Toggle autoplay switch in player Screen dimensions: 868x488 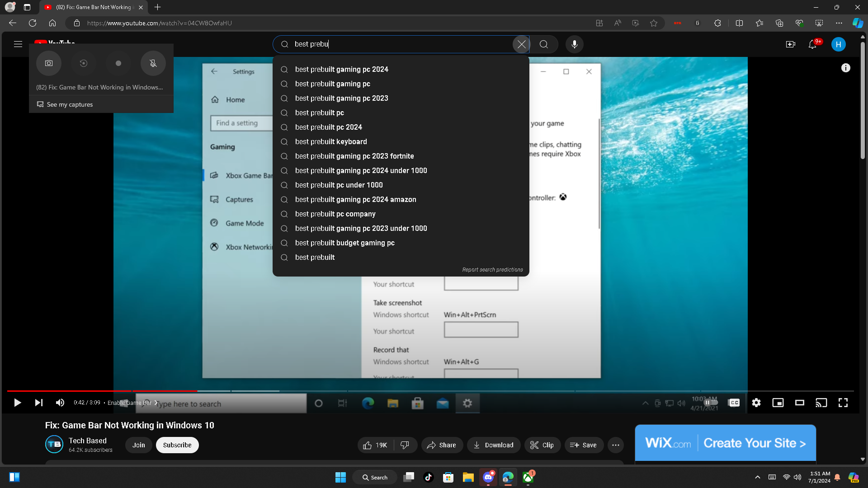(x=711, y=403)
